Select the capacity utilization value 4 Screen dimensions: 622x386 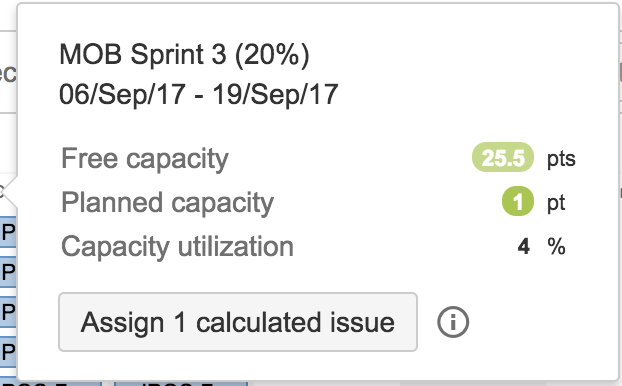coord(524,247)
